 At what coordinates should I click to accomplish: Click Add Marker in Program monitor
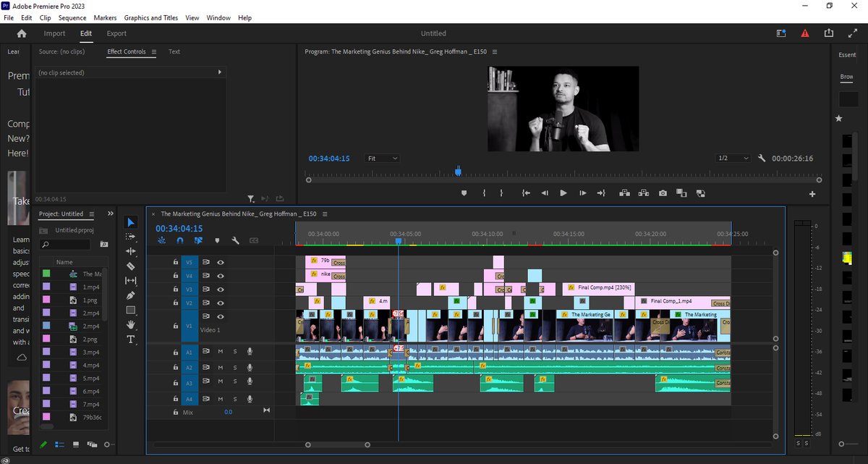(464, 193)
